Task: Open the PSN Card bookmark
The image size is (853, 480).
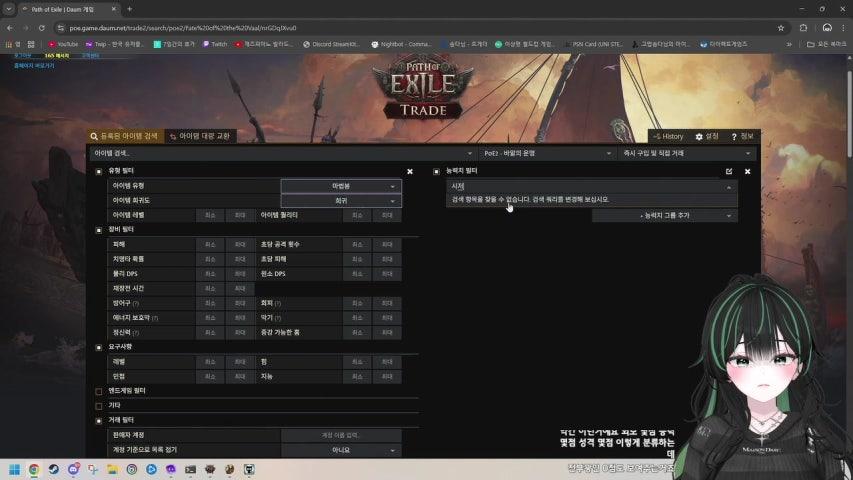Action: click(593, 44)
